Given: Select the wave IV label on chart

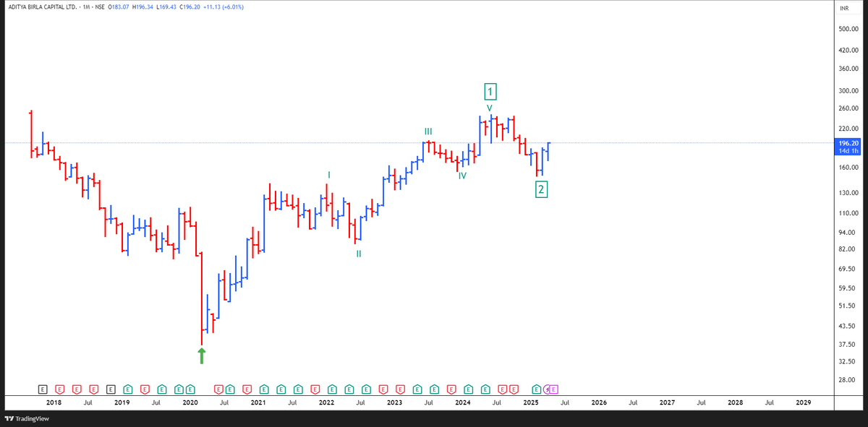Looking at the screenshot, I should (x=461, y=176).
